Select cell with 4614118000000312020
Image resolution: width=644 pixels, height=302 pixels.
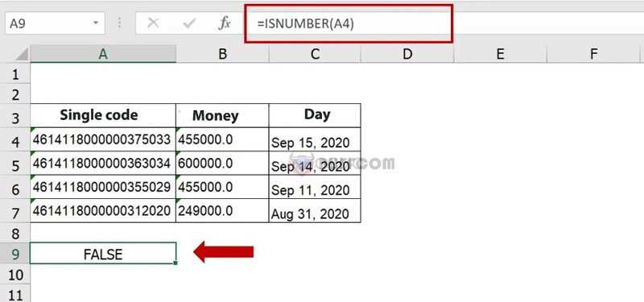click(x=103, y=211)
